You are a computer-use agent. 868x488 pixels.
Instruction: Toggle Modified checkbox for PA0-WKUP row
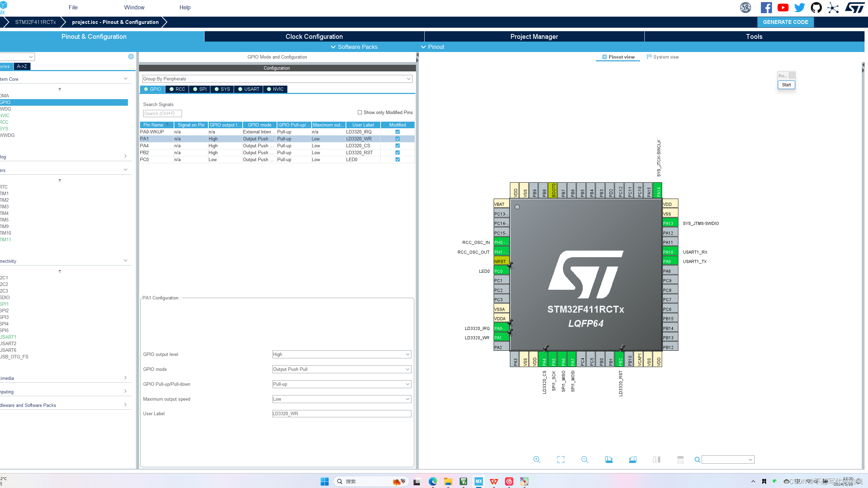pyautogui.click(x=398, y=132)
